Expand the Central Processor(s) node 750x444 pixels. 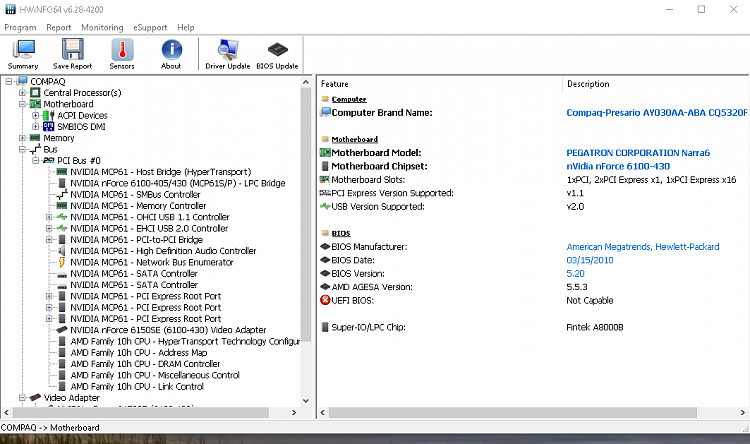click(22, 92)
